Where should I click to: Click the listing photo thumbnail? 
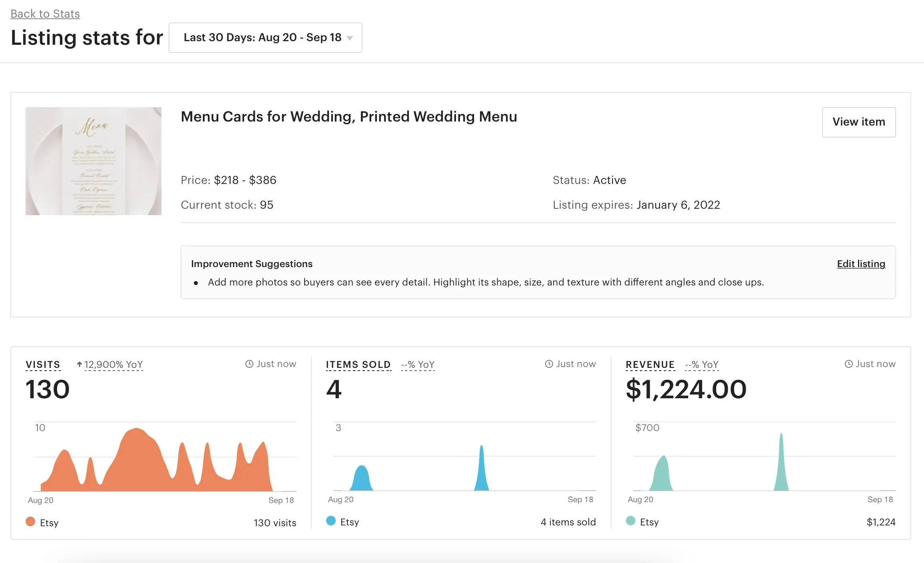coord(93,162)
